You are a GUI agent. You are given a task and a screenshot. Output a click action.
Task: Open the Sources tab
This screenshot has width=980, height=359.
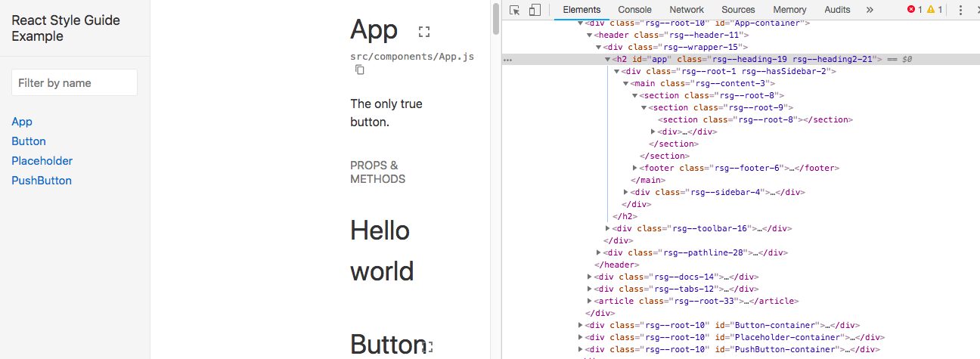pos(738,10)
